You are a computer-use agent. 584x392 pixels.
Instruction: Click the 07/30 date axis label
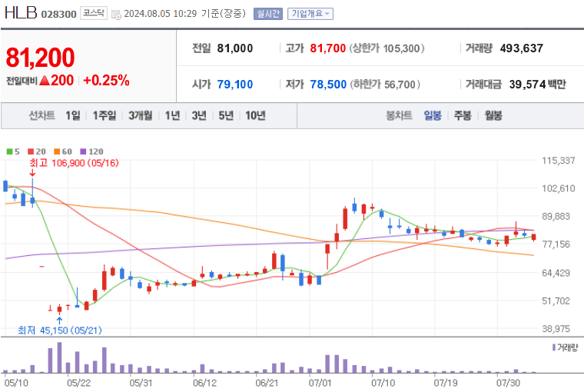pyautogui.click(x=508, y=383)
